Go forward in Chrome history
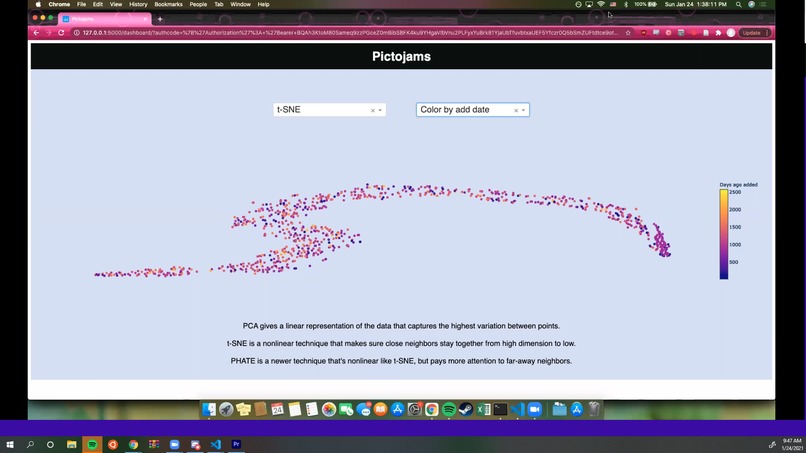 point(48,32)
